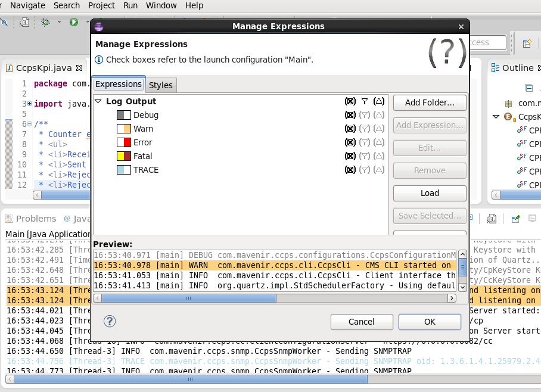Click Cancel in Manage Expressions dialog

coord(362,322)
